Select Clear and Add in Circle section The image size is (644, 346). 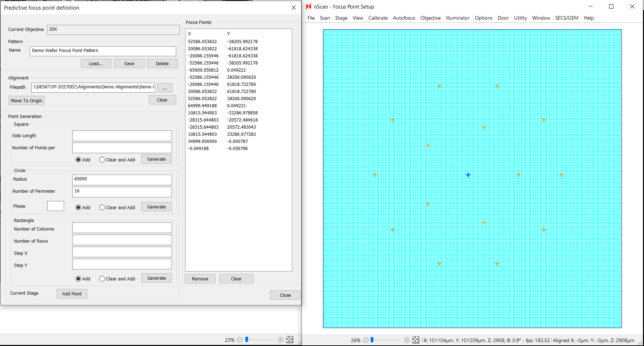(102, 208)
